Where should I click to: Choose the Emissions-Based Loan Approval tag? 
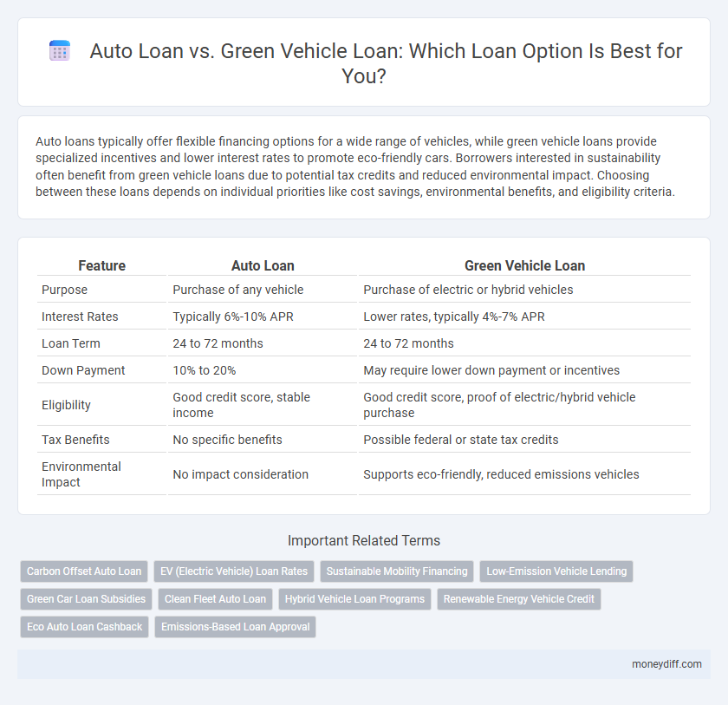236,627
